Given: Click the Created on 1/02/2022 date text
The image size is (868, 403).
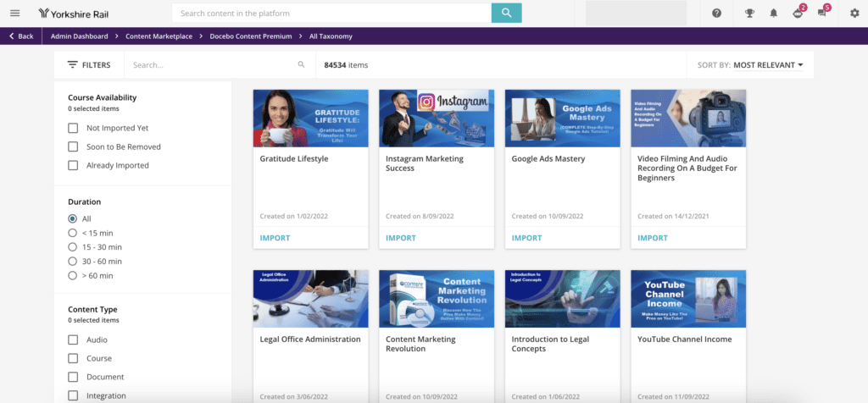Looking at the screenshot, I should [x=293, y=216].
